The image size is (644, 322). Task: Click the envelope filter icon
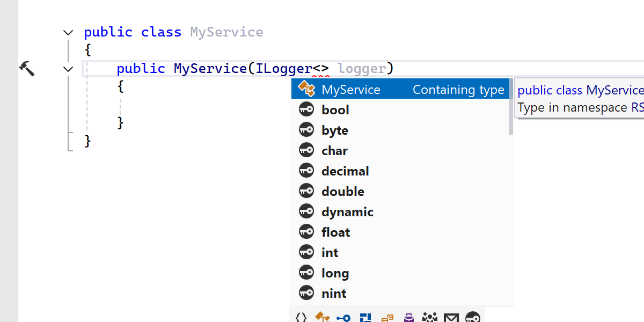pos(451,317)
